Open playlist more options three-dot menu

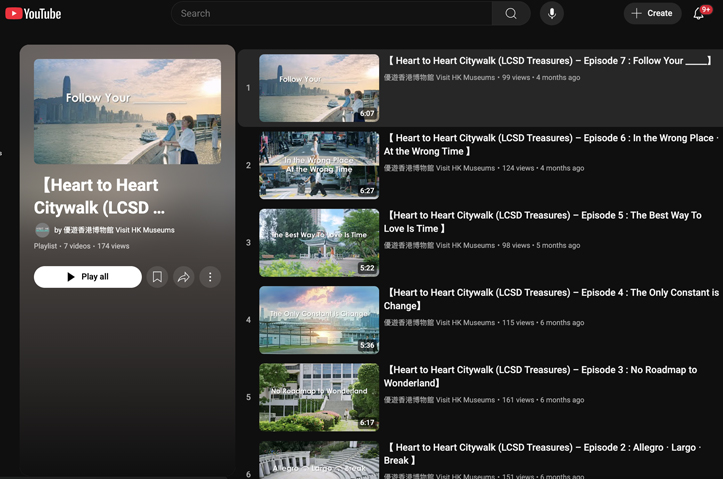(x=210, y=277)
